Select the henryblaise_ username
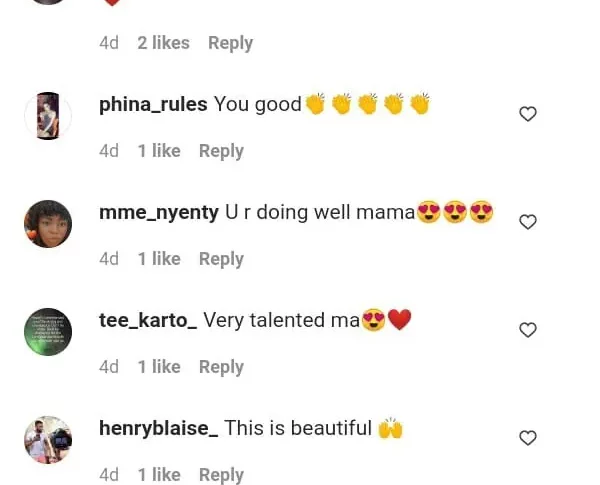 [x=158, y=428]
